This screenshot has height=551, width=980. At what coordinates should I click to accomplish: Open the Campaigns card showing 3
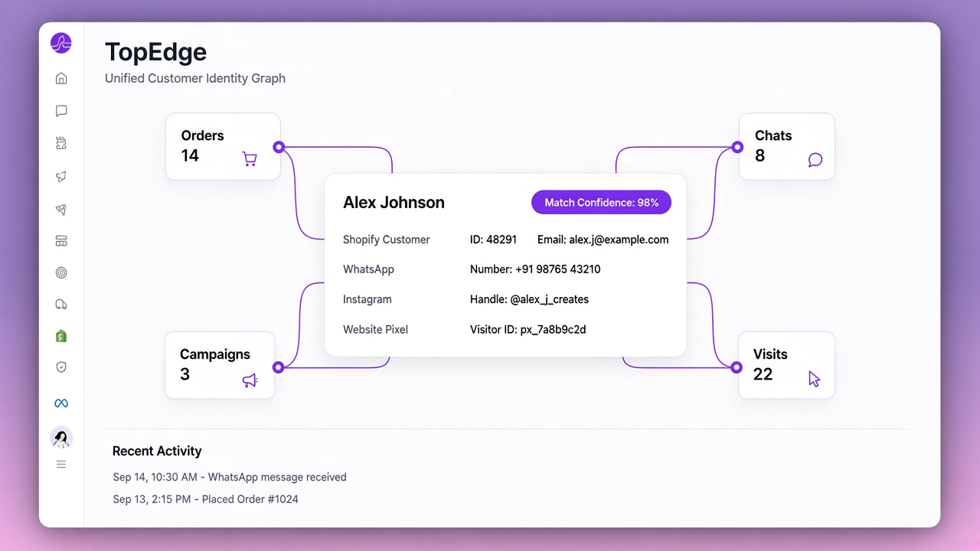pos(220,365)
